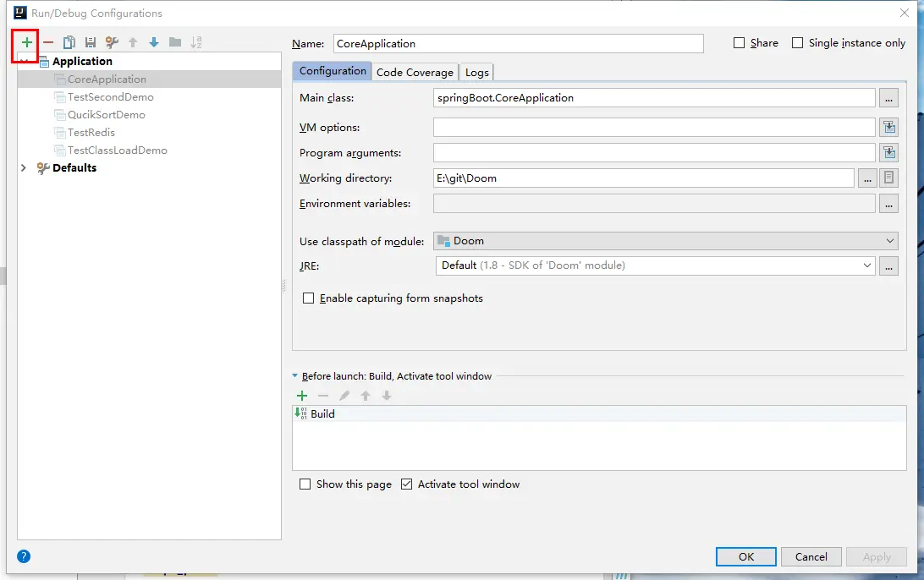This screenshot has width=924, height=580.
Task: Move Before launch task down
Action: coord(387,396)
